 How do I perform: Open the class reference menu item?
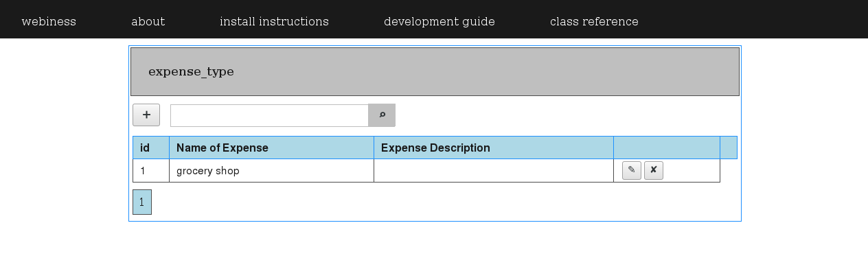tap(594, 21)
